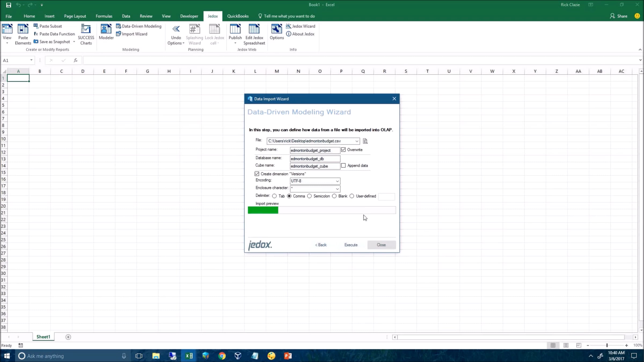Choose the Blank delimiter
This screenshot has height=362, width=644.
tap(334, 196)
